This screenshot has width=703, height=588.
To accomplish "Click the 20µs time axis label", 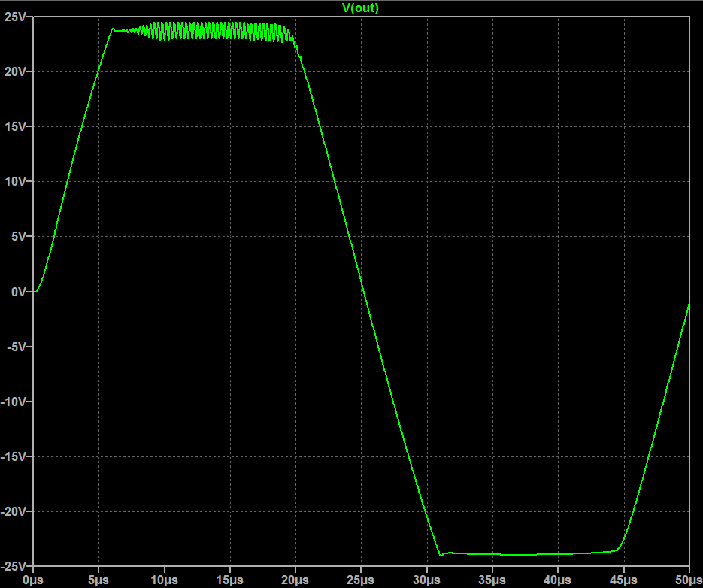I will click(295, 580).
